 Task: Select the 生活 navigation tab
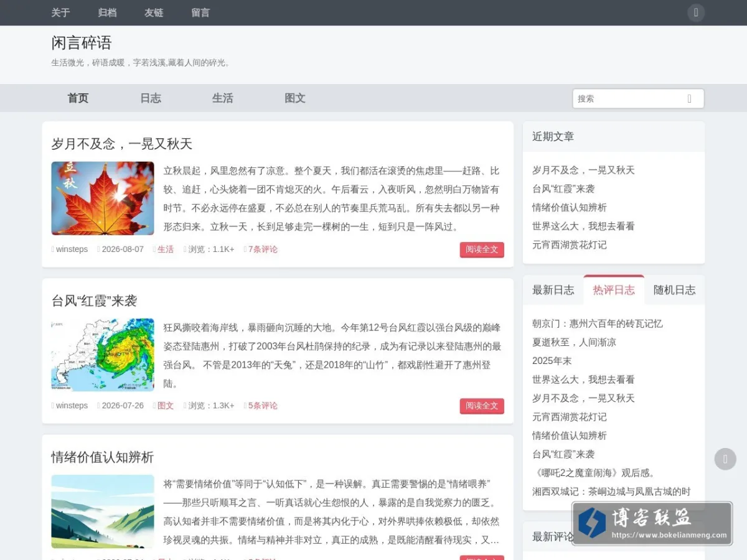click(223, 98)
